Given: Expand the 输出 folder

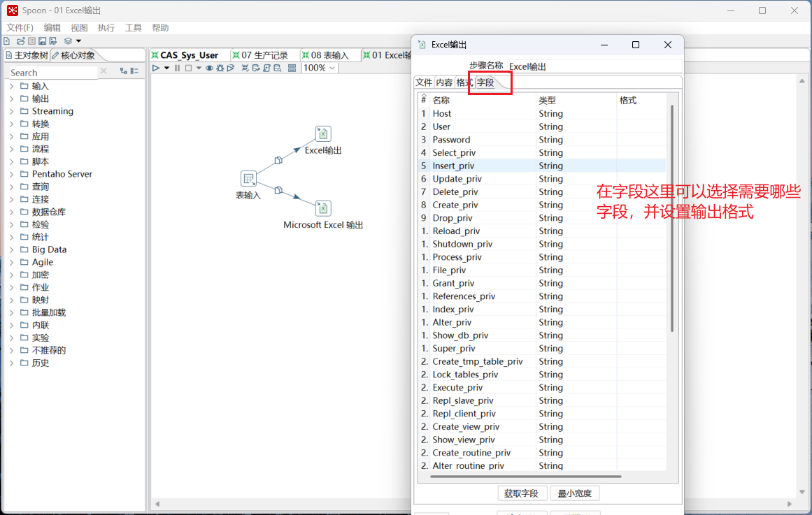Looking at the screenshot, I should pos(11,99).
